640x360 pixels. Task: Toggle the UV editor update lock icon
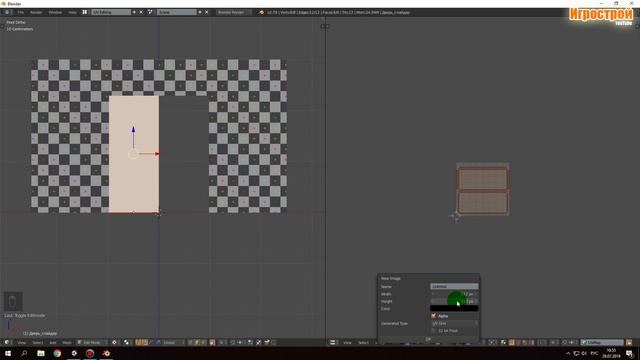coord(629,342)
